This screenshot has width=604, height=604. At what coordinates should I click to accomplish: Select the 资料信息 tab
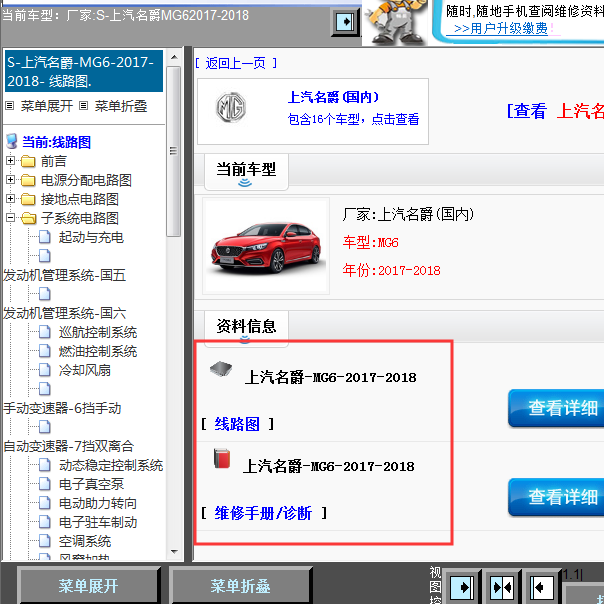click(x=246, y=328)
